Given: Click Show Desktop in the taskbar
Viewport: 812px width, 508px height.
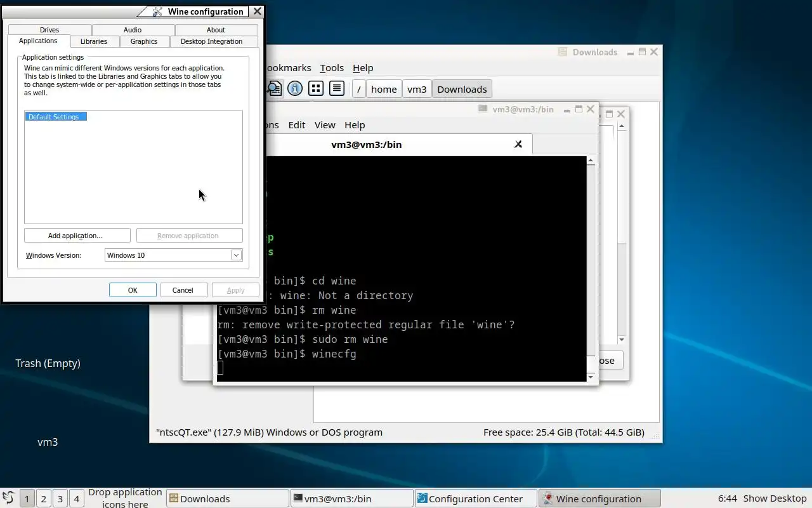Looking at the screenshot, I should click(775, 498).
